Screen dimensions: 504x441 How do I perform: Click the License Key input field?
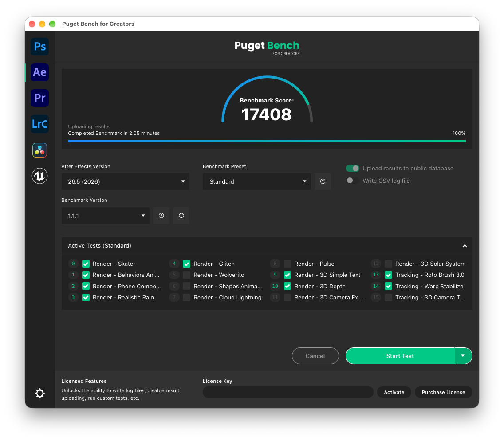[288, 392]
